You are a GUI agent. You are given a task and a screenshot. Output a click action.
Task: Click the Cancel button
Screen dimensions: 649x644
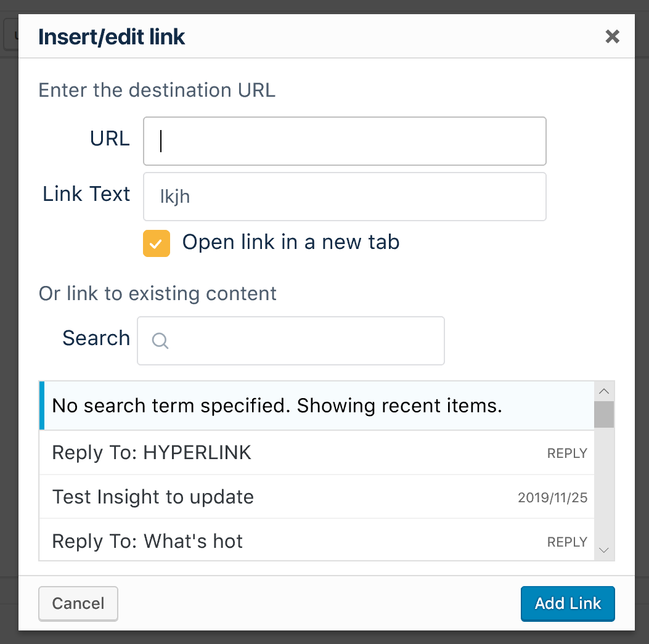click(x=78, y=603)
